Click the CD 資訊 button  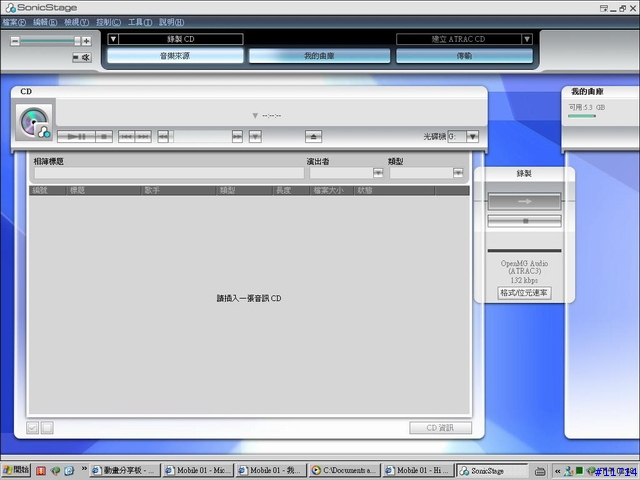440,427
